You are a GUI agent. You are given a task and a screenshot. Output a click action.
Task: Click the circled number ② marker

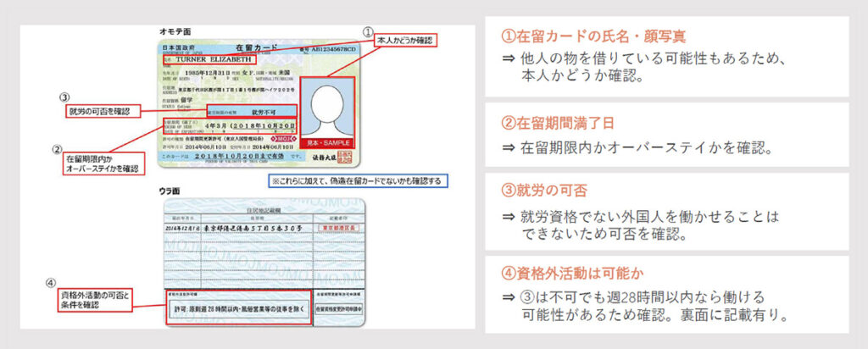[x=58, y=147]
